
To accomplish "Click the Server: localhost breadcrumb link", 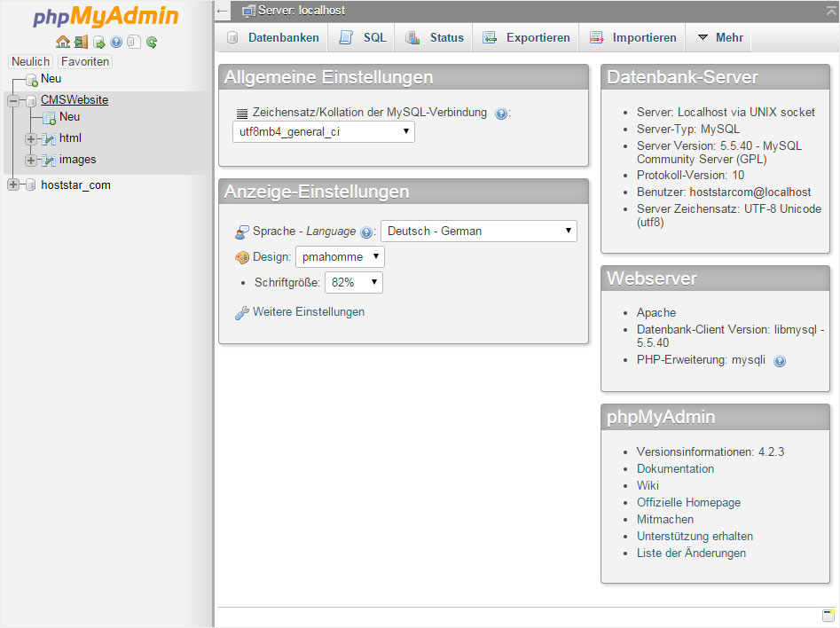I will pyautogui.click(x=301, y=11).
